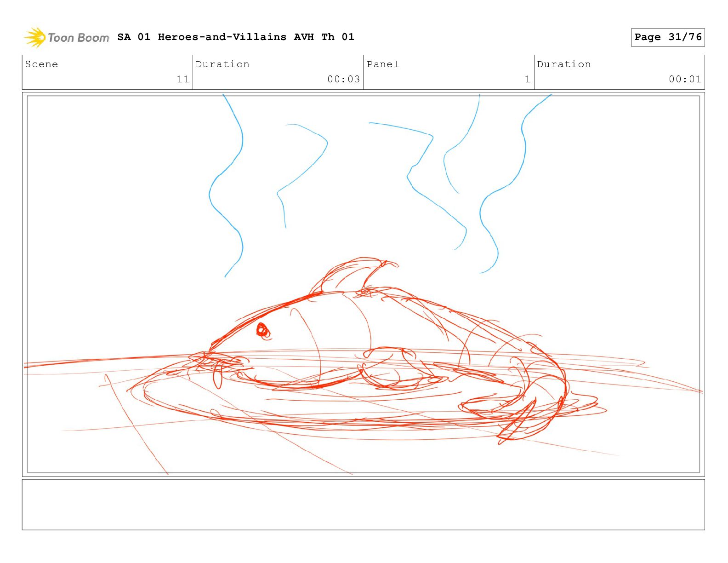This screenshot has height=563, width=728.
Task: Click the 'Page 31/76' box
Action: [x=668, y=37]
